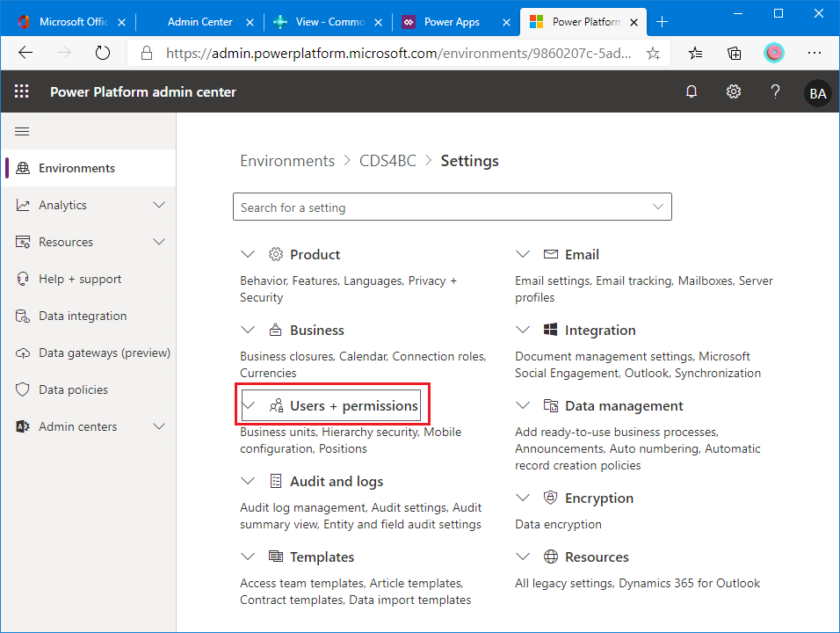Click the Business briefcase icon
Viewport: 840px width, 633px height.
pyautogui.click(x=275, y=330)
